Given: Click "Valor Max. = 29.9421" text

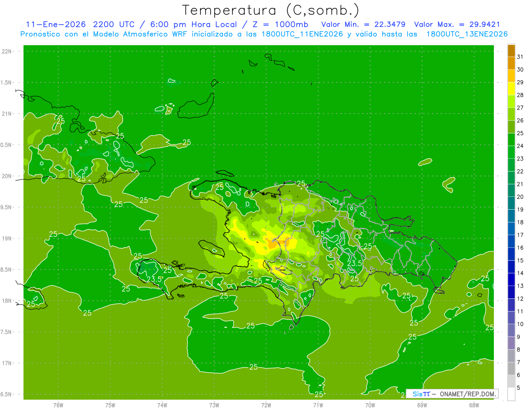Looking at the screenshot, I should [457, 24].
